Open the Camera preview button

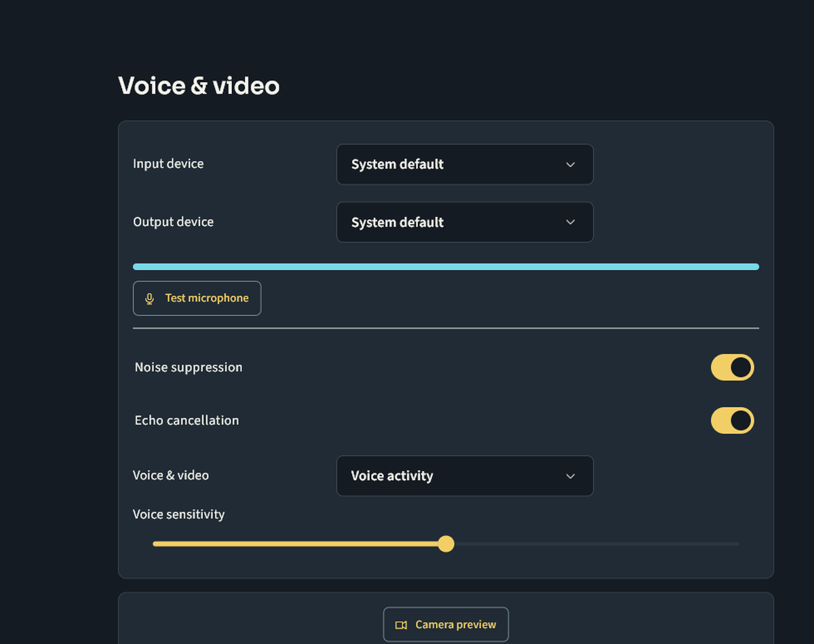[446, 624]
